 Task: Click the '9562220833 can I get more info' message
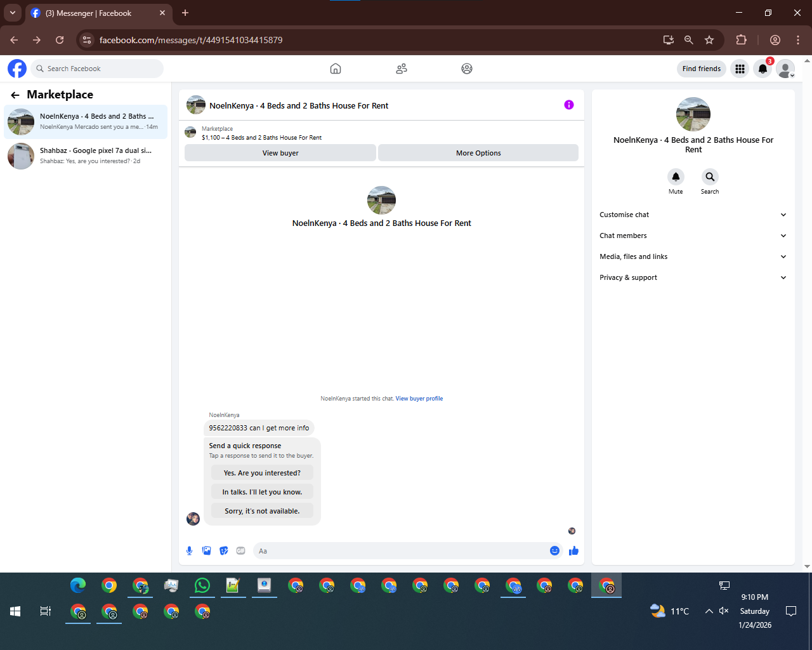click(x=259, y=428)
